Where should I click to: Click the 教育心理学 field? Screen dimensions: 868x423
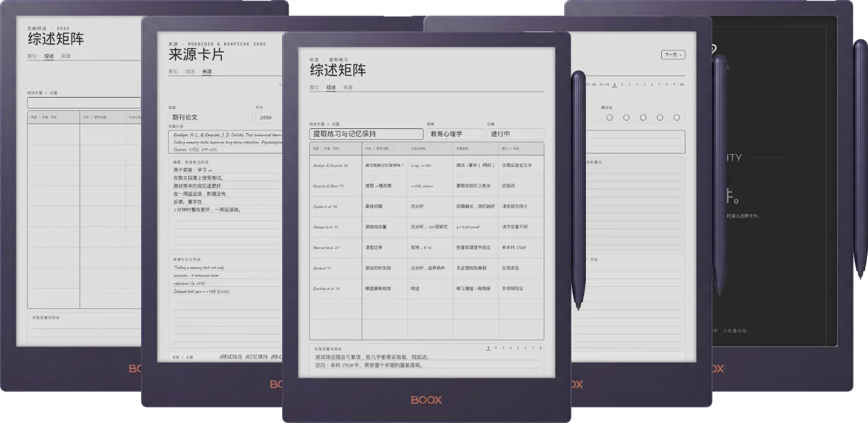coord(455,134)
